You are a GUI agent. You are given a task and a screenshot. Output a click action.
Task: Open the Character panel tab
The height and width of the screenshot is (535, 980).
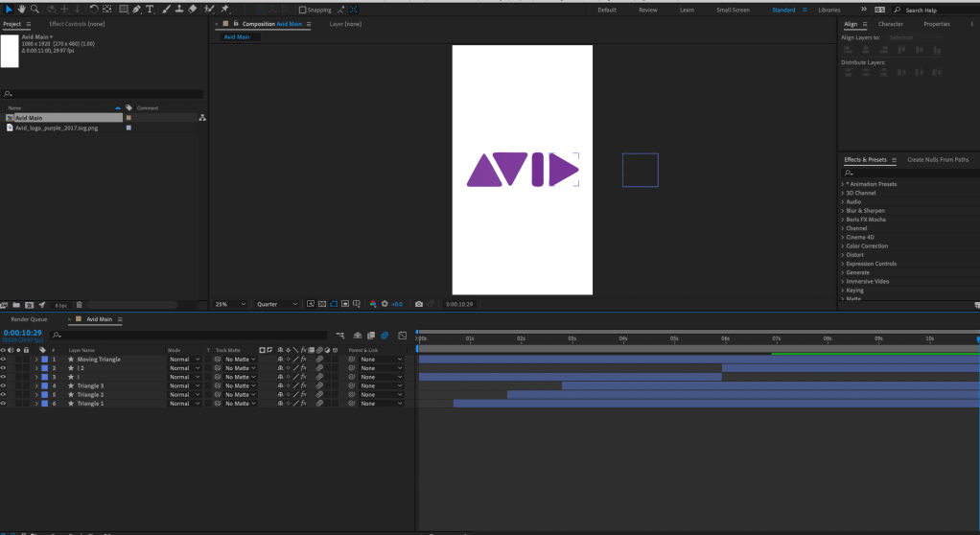(x=890, y=24)
